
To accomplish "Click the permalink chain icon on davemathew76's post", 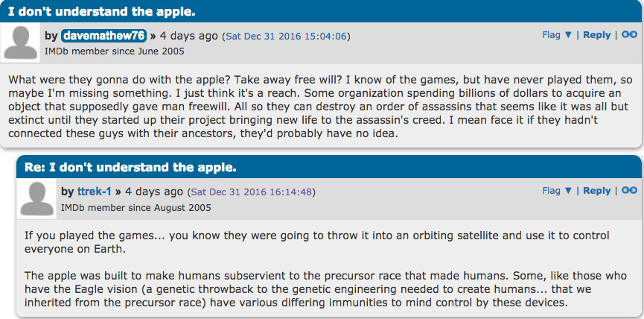I will [x=629, y=35].
